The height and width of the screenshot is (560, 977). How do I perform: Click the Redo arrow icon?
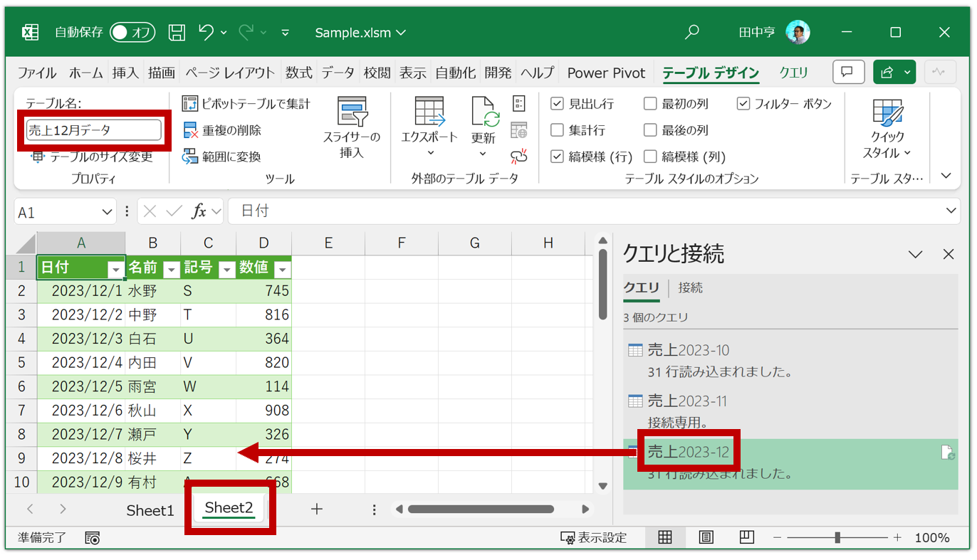pyautogui.click(x=246, y=32)
